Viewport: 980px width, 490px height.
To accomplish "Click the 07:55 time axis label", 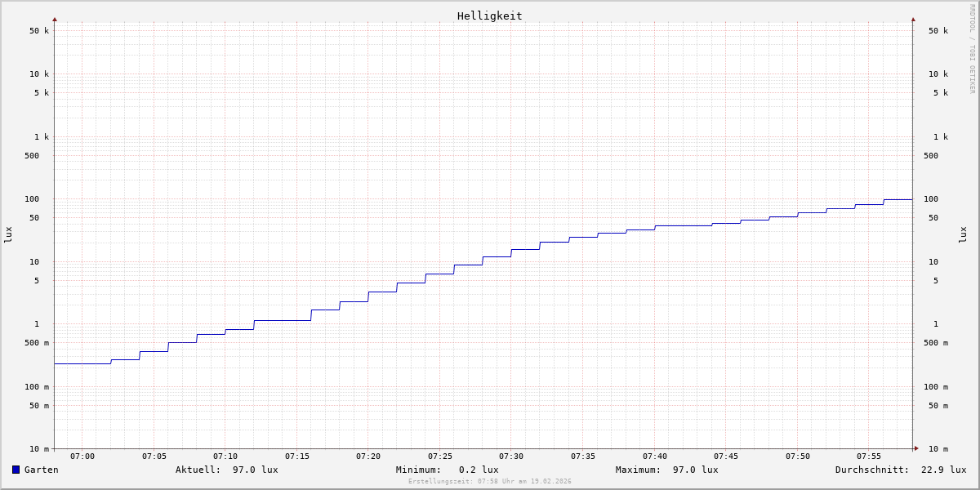I will [869, 457].
